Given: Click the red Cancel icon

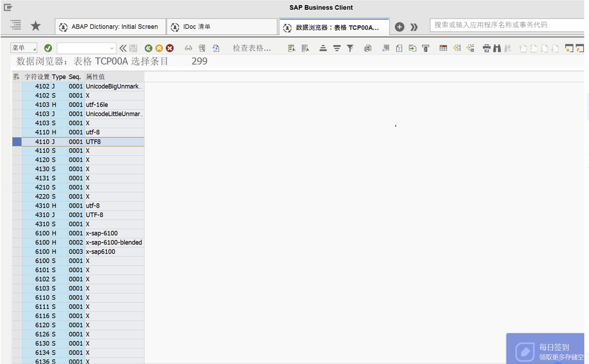Looking at the screenshot, I should tap(170, 48).
